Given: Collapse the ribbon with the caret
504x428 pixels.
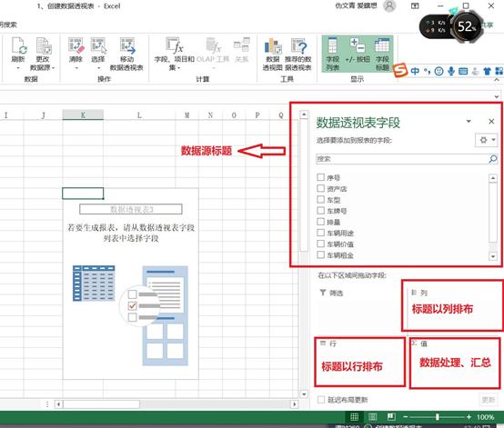Looking at the screenshot, I should click(x=497, y=79).
